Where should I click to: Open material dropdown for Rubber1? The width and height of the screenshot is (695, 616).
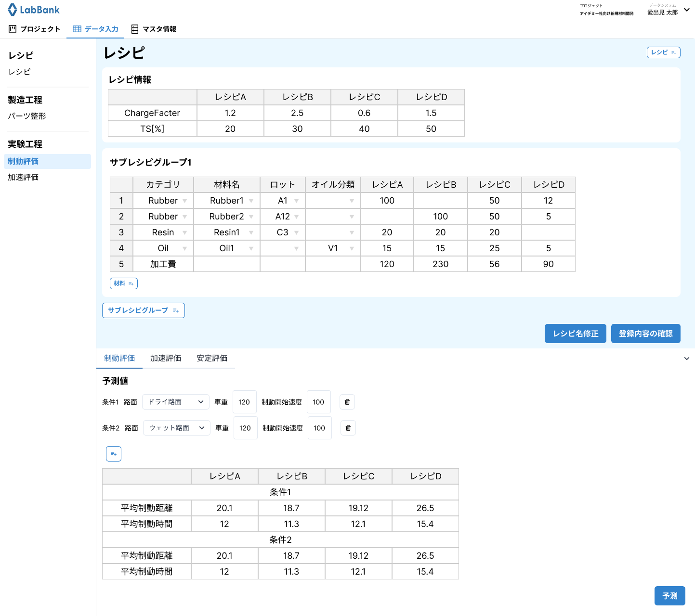click(x=251, y=201)
